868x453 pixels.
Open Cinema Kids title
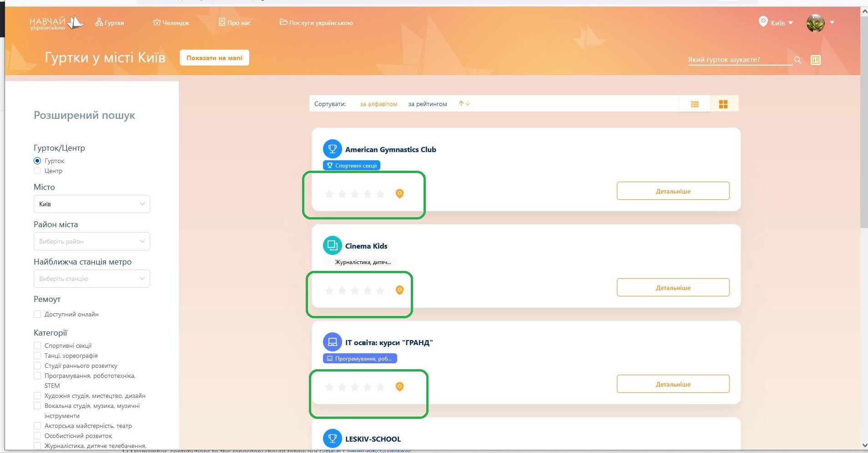coord(366,246)
